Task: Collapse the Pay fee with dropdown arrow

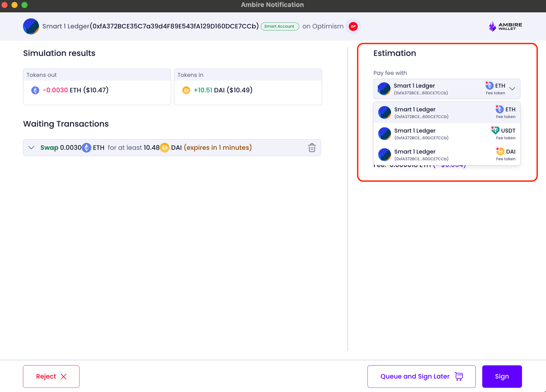Action: point(512,89)
